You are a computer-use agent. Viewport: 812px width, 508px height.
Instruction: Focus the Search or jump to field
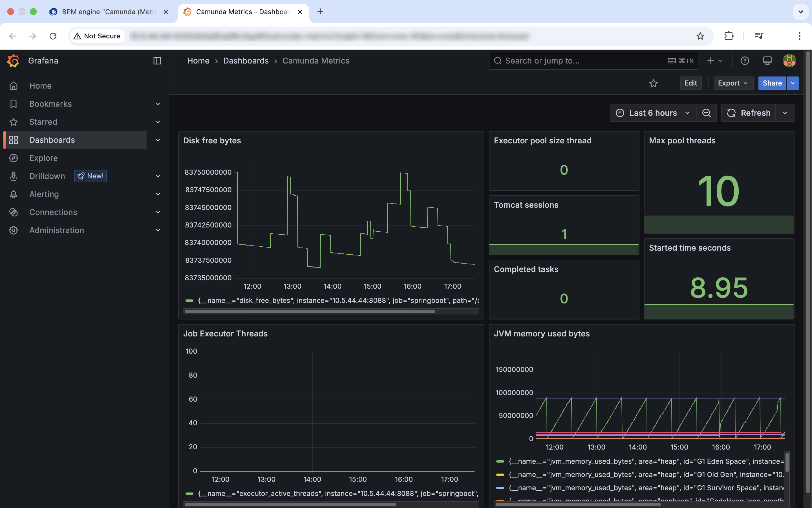click(x=593, y=61)
